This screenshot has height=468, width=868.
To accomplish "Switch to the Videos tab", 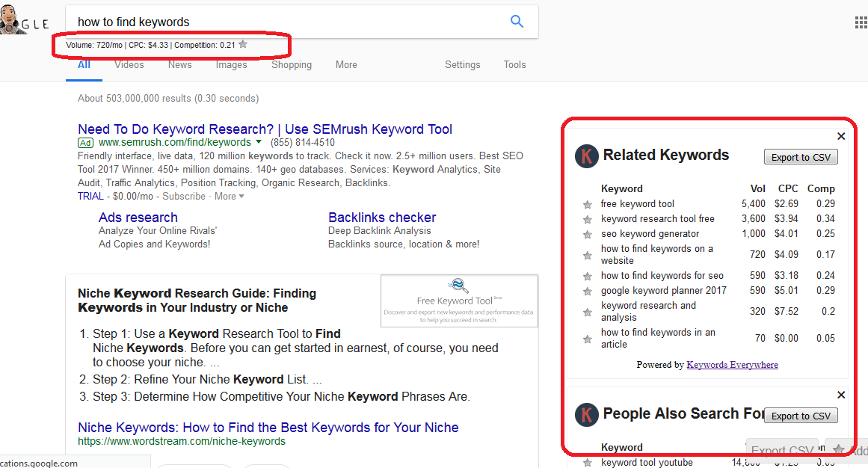I will (129, 65).
